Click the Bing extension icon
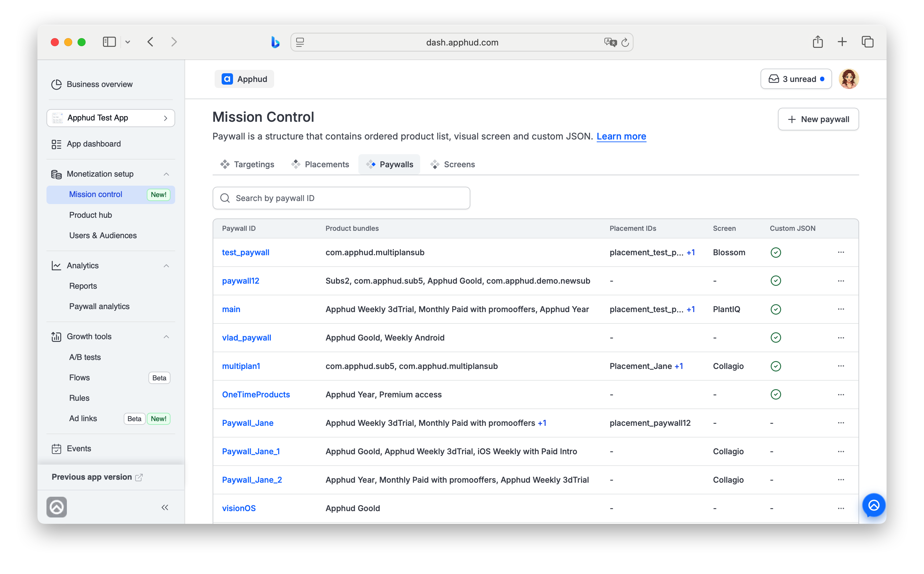924x574 pixels. [275, 42]
